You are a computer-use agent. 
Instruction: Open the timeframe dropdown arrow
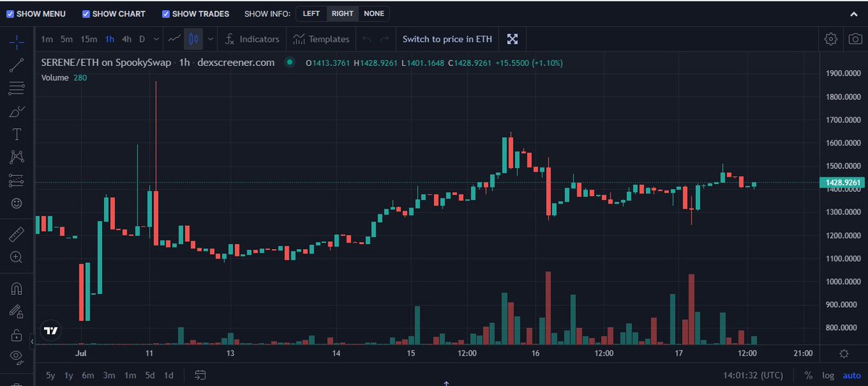[x=156, y=39]
